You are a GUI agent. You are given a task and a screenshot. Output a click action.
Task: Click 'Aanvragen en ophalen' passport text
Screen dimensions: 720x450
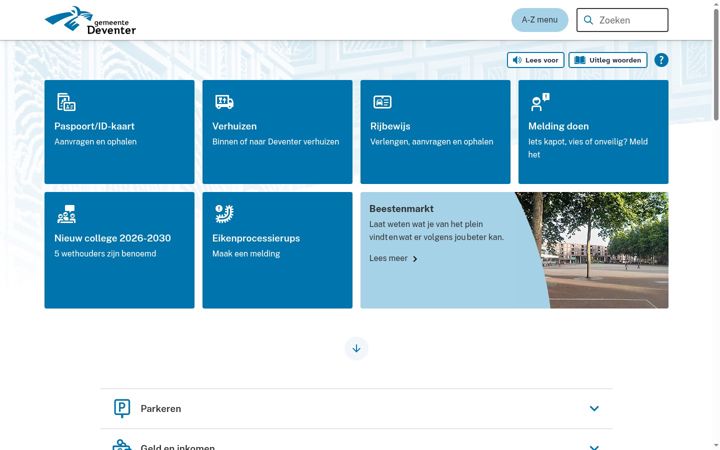tap(96, 141)
